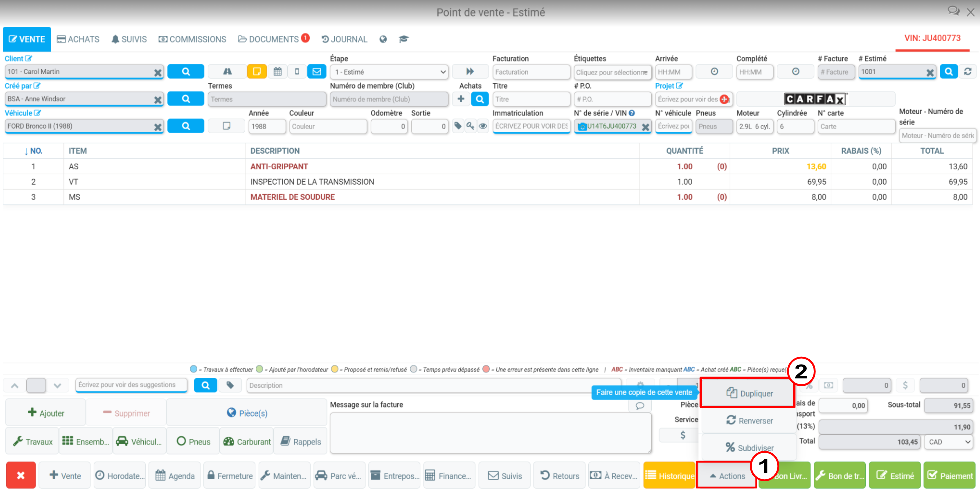Click the eye icon near Immatriculation
The height and width of the screenshot is (494, 980).
tap(483, 126)
